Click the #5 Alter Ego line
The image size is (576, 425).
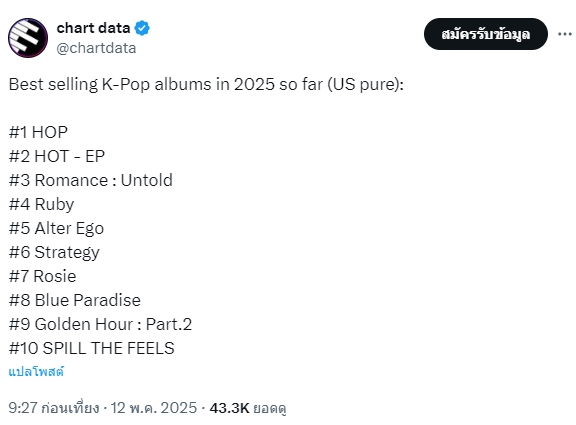tap(56, 228)
